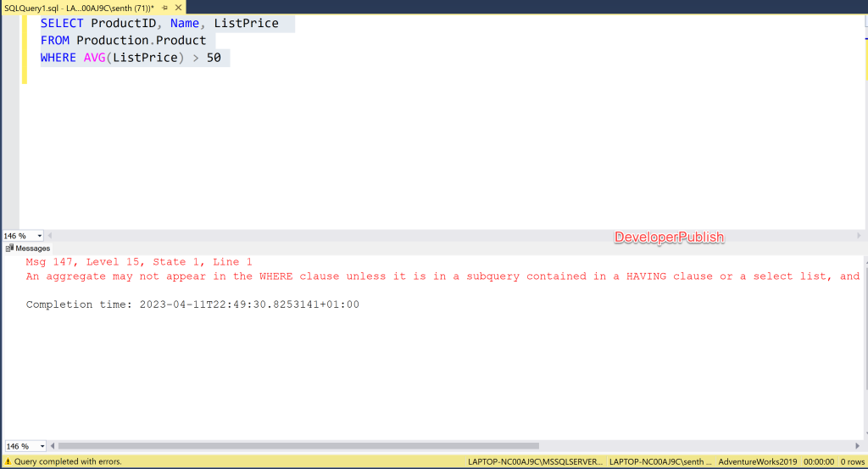Click Production.Product table name
Image resolution: width=868 pixels, height=469 pixels.
tap(142, 41)
